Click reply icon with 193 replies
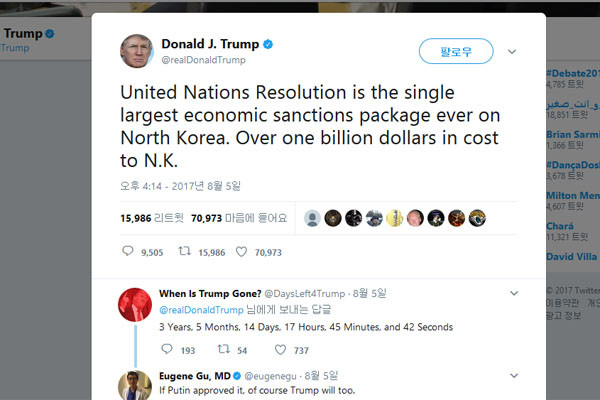Image resolution: width=600 pixels, height=400 pixels. tap(167, 349)
